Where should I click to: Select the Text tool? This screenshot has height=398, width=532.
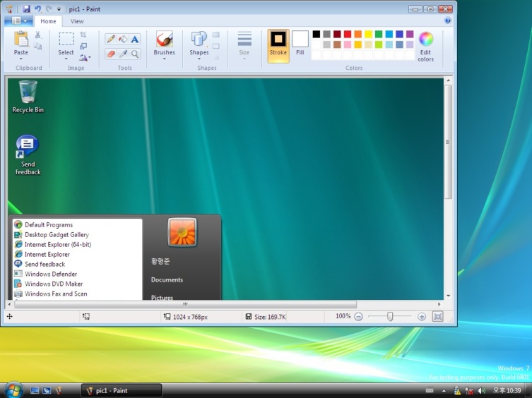tap(135, 39)
